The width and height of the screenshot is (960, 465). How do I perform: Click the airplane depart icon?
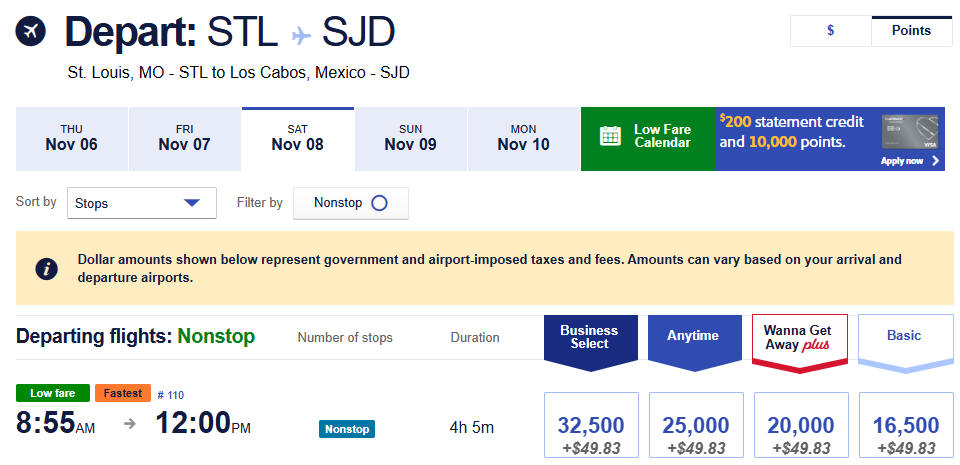31,32
